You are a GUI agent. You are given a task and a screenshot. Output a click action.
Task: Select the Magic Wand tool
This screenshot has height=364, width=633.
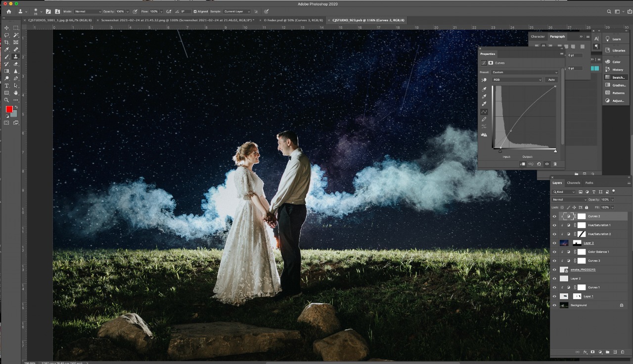(x=16, y=35)
